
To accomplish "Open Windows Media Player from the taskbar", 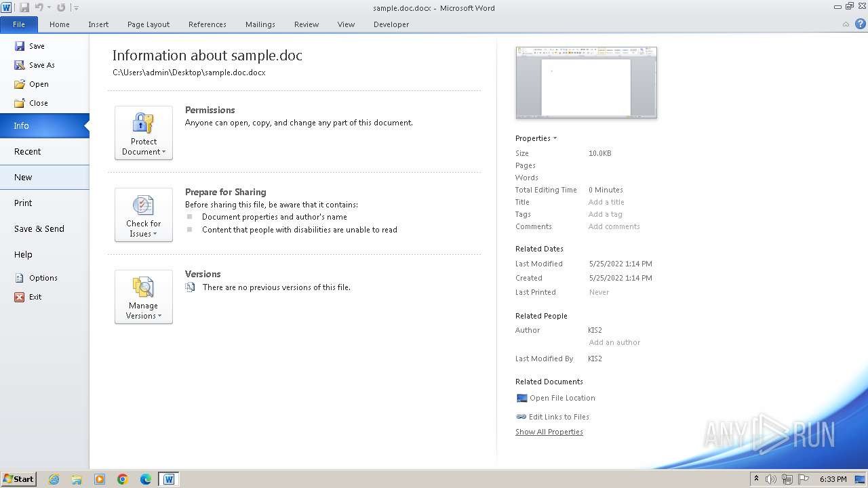I will (100, 479).
